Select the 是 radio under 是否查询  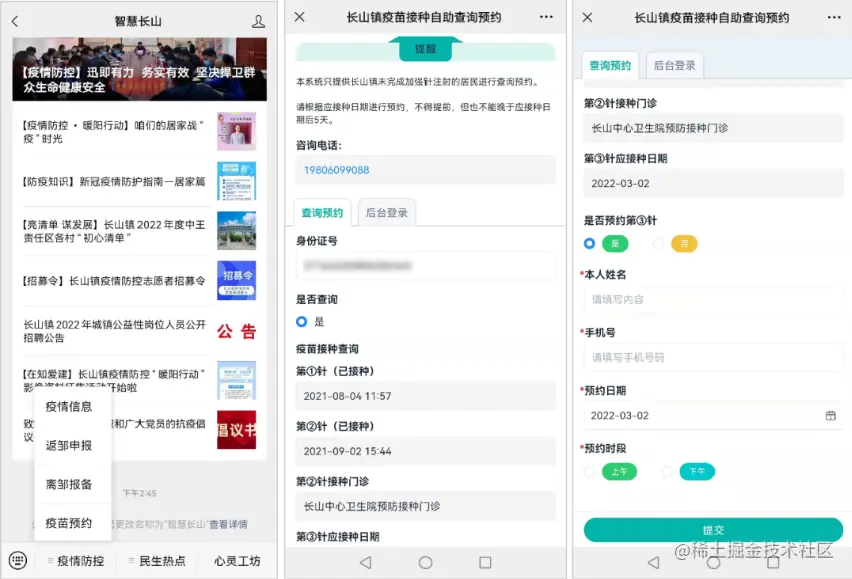[x=302, y=322]
